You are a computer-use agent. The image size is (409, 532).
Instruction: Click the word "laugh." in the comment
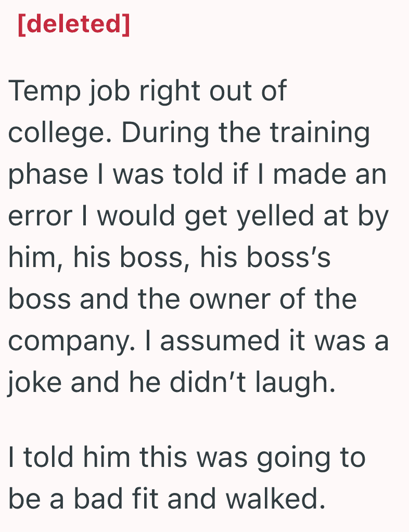[295, 384]
